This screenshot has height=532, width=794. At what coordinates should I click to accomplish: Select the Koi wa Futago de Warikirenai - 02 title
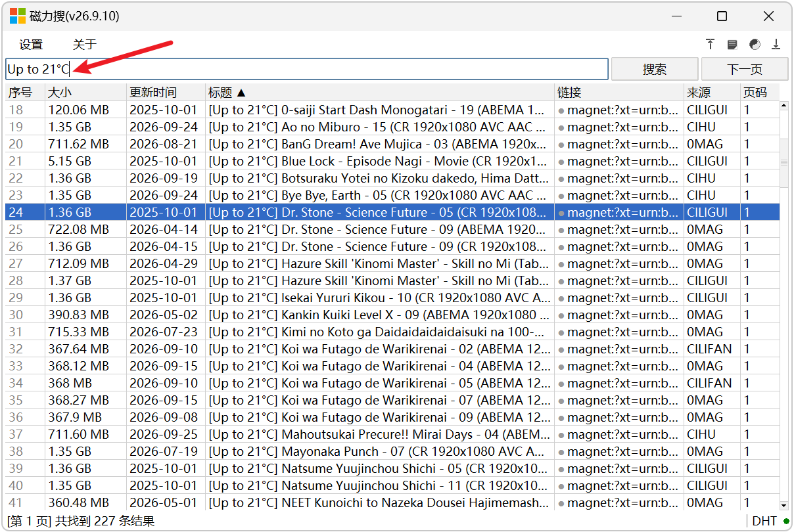point(379,349)
